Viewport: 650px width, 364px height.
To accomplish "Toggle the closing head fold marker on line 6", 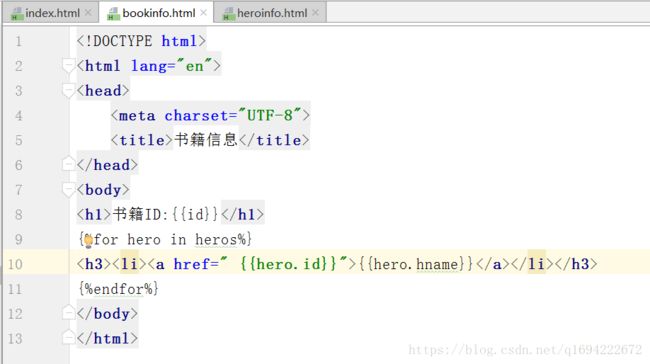I will pos(68,164).
